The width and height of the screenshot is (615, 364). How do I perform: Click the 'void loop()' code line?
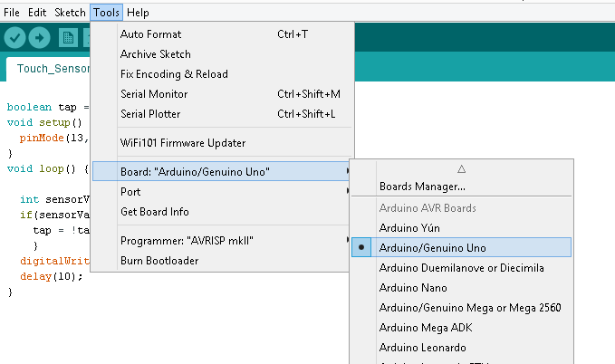click(x=48, y=169)
